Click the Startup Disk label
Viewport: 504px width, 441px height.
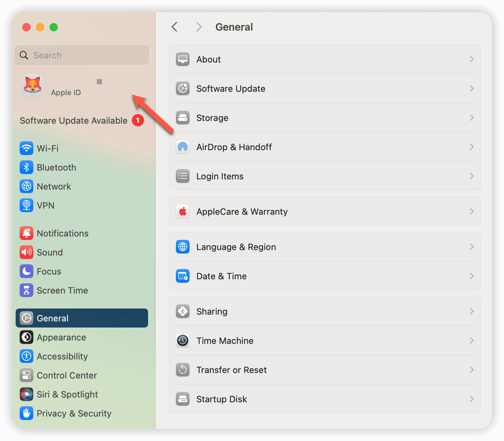221,399
